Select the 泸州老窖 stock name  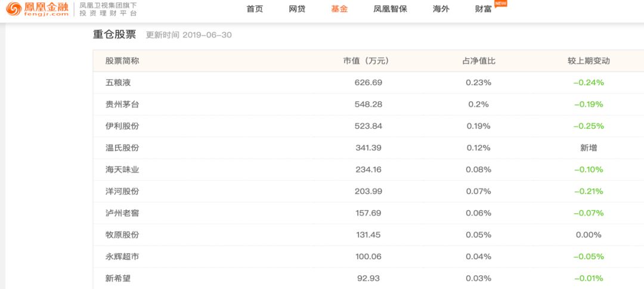122,213
